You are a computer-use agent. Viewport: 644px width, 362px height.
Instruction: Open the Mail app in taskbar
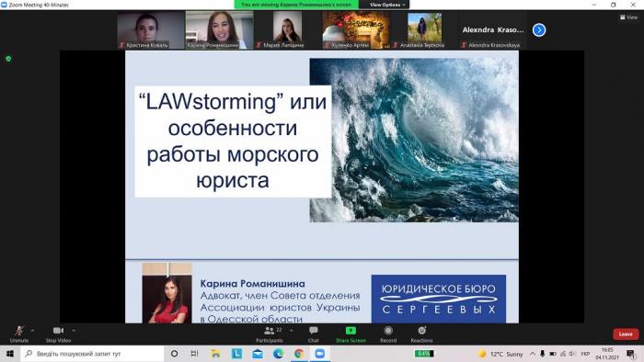pos(258,354)
